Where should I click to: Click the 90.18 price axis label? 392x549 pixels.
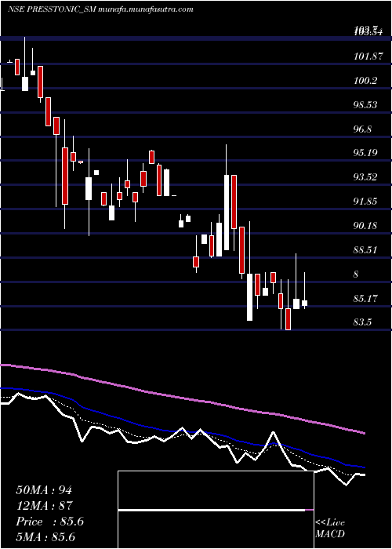[x=365, y=226]
